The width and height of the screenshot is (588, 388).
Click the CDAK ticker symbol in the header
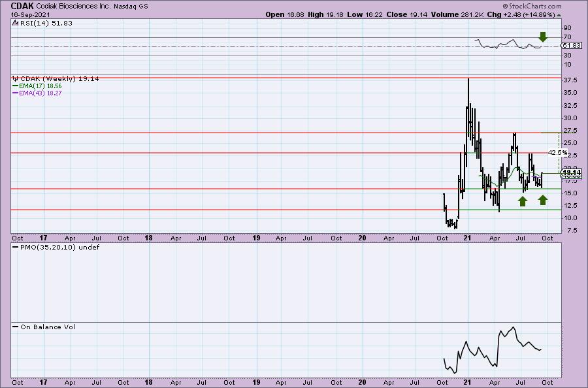tap(22, 6)
